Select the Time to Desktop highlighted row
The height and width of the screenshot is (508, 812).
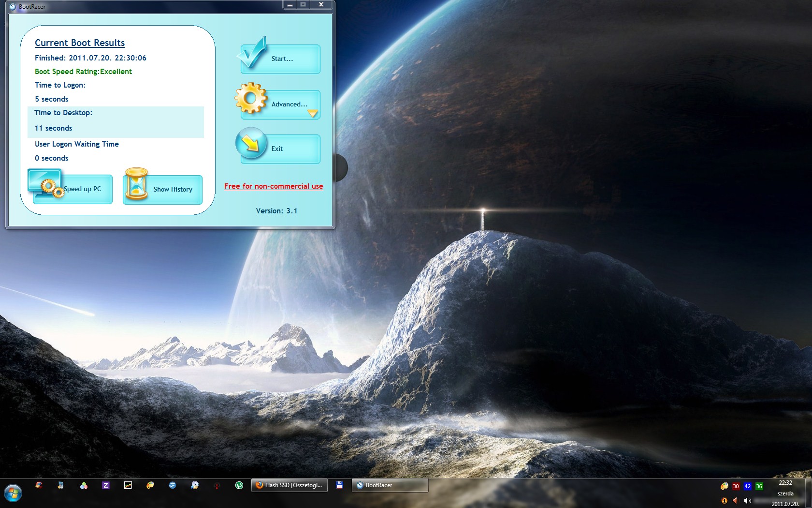click(116, 122)
